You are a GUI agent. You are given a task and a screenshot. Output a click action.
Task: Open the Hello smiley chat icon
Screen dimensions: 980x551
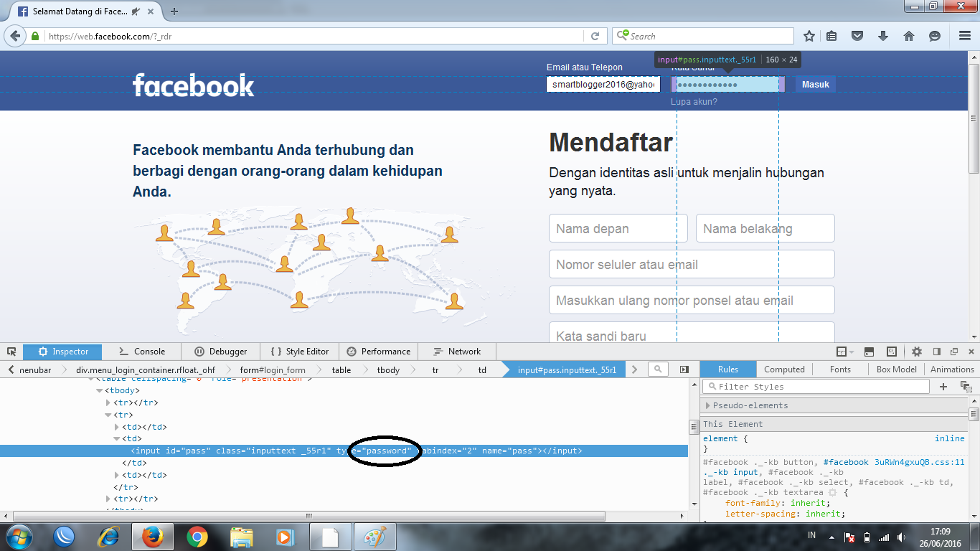(x=934, y=36)
